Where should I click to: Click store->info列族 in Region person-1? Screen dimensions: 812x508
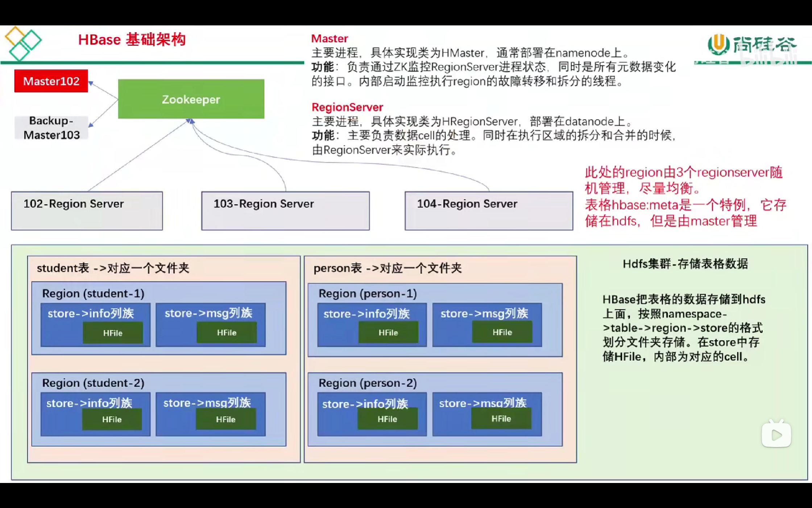coord(366,314)
